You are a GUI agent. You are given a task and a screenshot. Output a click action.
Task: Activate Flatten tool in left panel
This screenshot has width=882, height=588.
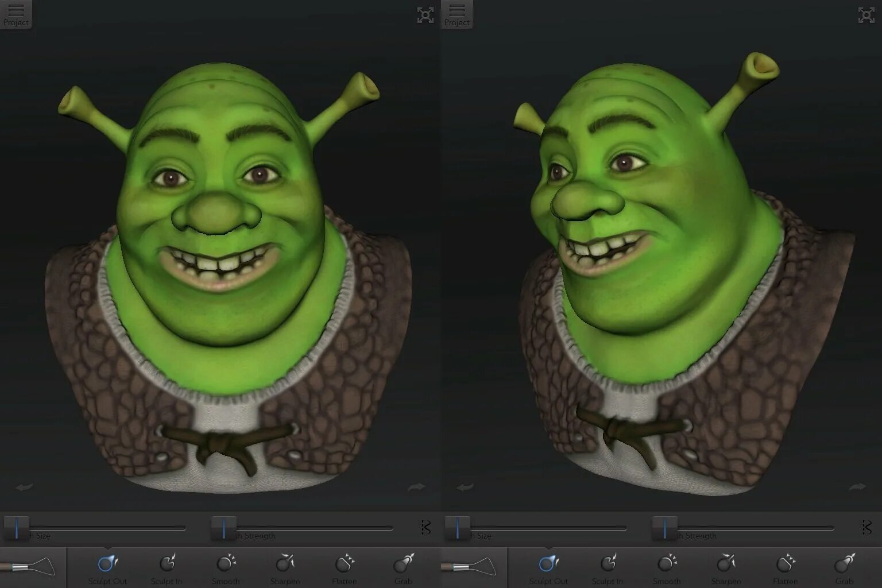[345, 568]
